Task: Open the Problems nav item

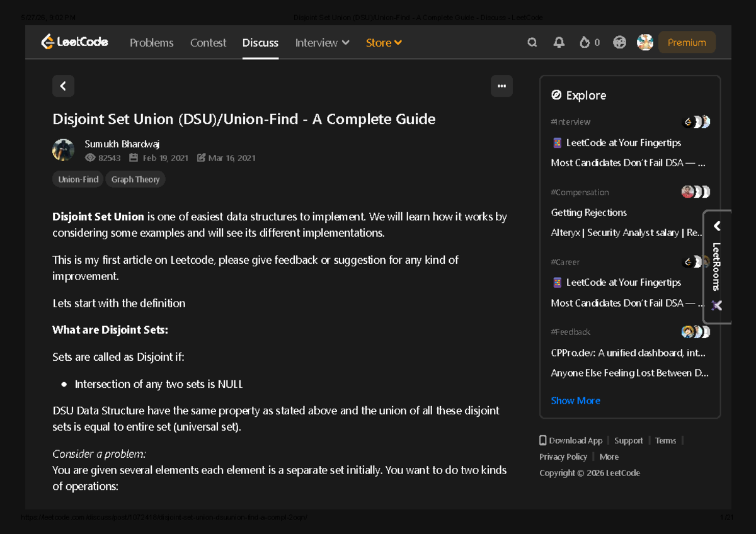Action: 151,43
